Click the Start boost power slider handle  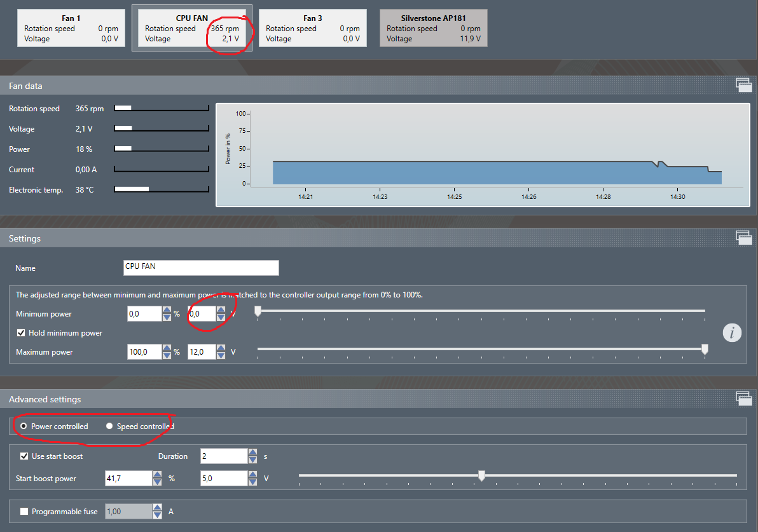pos(481,476)
